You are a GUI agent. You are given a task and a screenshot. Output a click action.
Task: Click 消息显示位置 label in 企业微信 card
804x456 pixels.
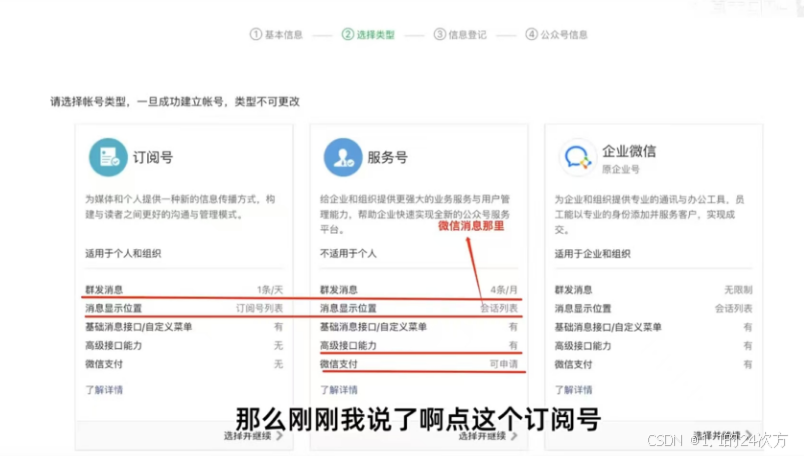pos(583,308)
